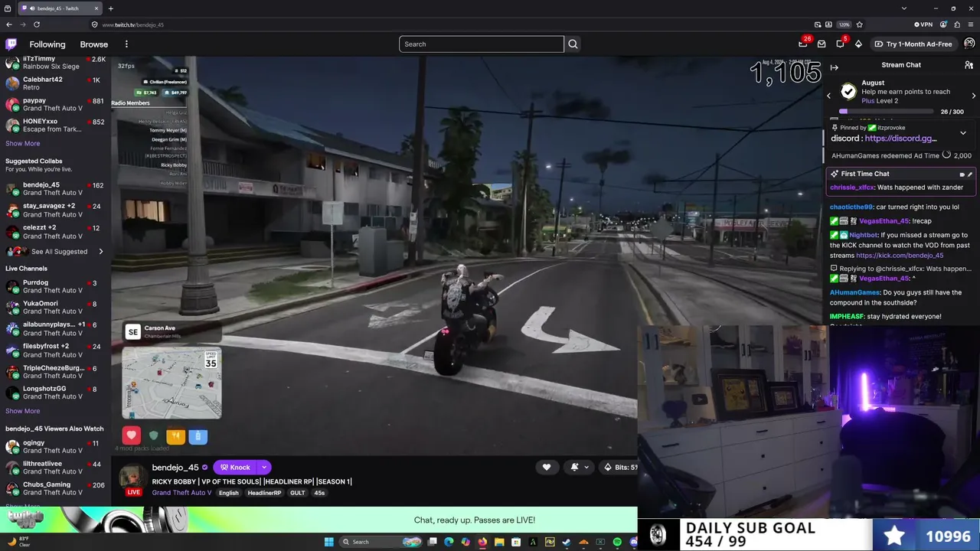Open Firefox list all tabs dropdown
This screenshot has width=980, height=551.
pos(904,8)
